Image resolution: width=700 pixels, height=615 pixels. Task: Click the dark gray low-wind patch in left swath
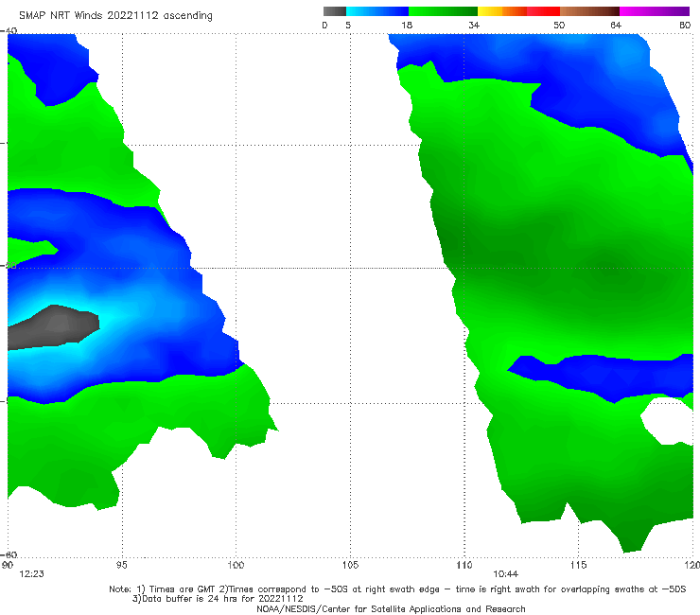pos(54,326)
